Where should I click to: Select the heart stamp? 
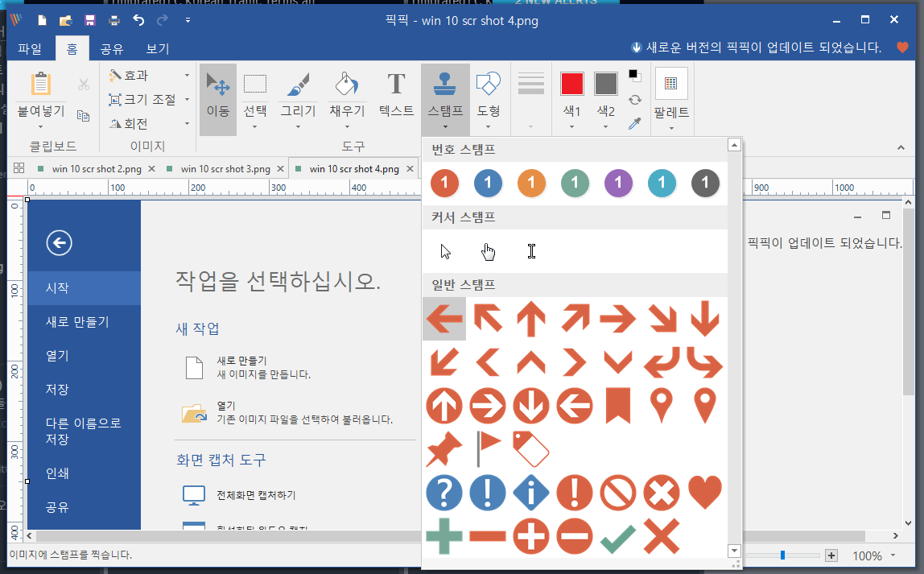click(704, 493)
